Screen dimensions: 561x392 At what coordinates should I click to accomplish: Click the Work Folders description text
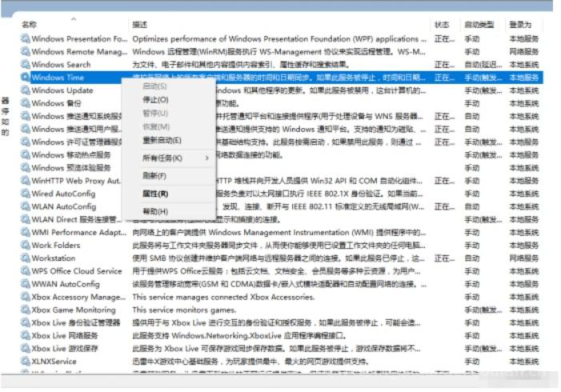pyautogui.click(x=278, y=246)
